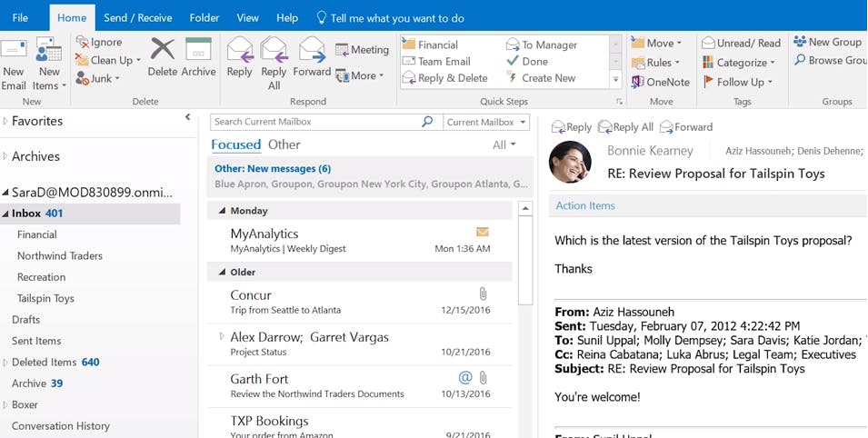Image resolution: width=868 pixels, height=438 pixels.
Task: Open the File menu
Action: pyautogui.click(x=20, y=17)
